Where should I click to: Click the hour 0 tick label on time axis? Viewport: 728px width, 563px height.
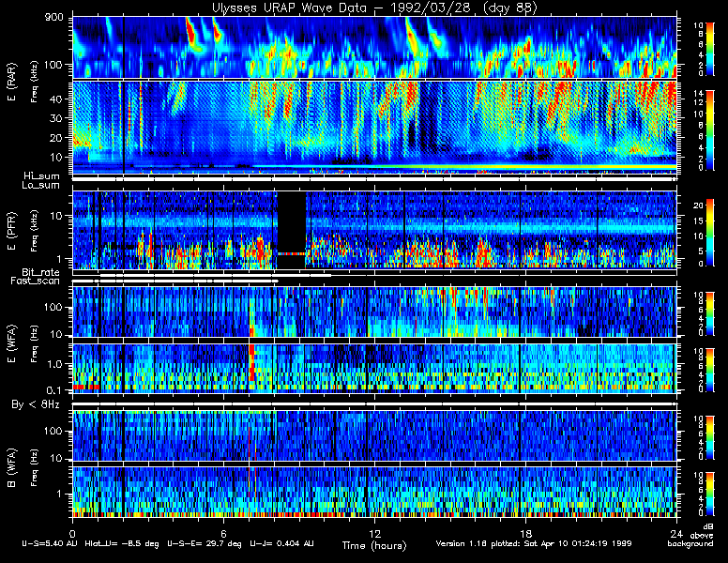(x=72, y=534)
